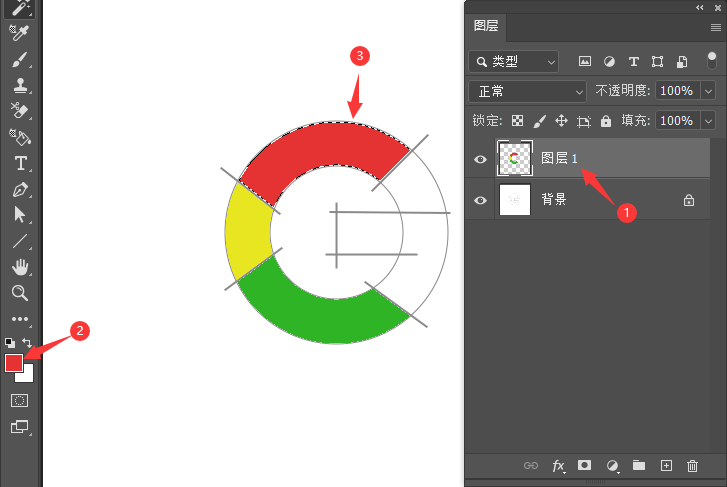Screen dimensions: 727x487
Task: Toggle Quick Mask mode
Action: pyautogui.click(x=19, y=400)
